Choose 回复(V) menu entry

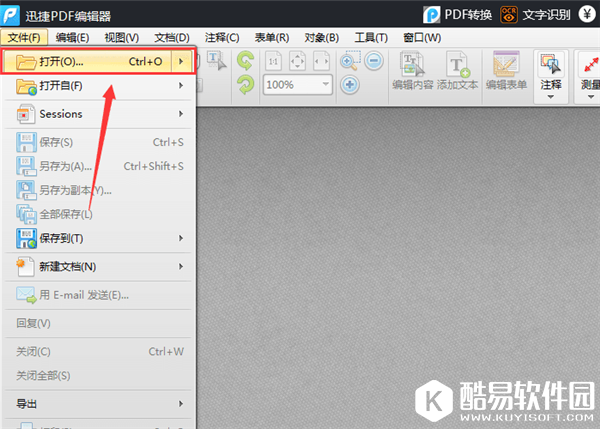coord(98,323)
